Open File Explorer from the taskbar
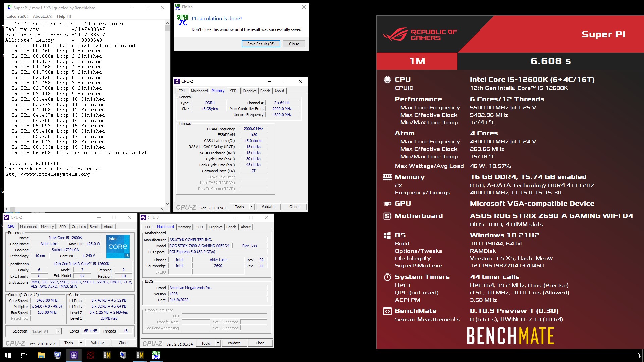Screen dimensions: 644x362 pos(41,355)
